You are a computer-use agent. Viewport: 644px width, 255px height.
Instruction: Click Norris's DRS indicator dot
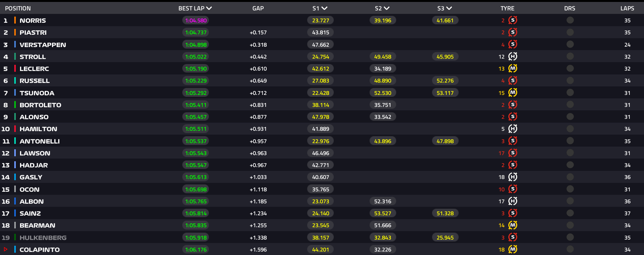570,20
